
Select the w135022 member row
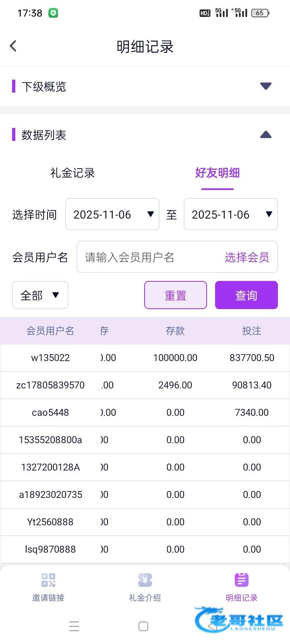click(x=50, y=358)
